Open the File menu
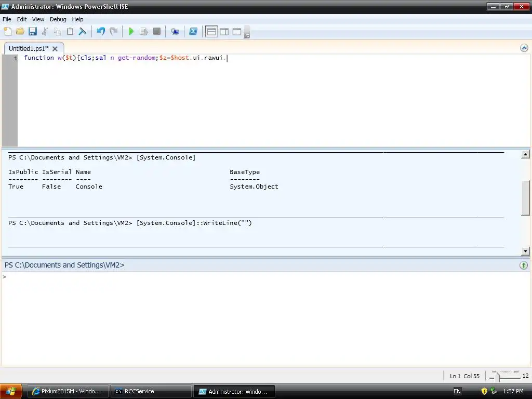This screenshot has width=532, height=399. click(7, 19)
